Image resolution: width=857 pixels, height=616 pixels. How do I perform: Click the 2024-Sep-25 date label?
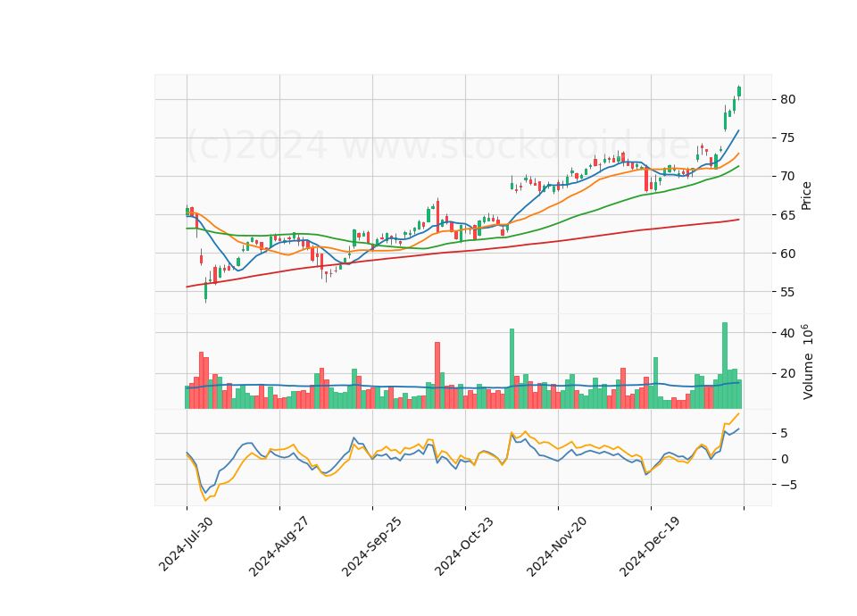(x=371, y=546)
